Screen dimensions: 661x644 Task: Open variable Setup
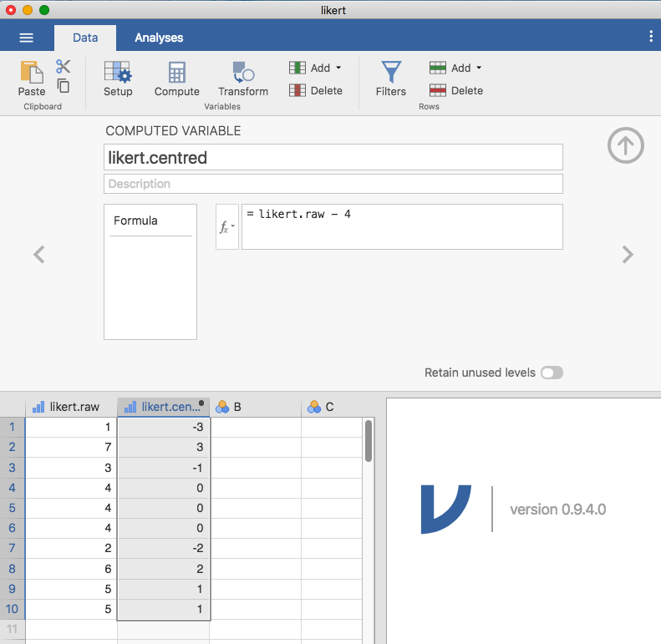118,79
